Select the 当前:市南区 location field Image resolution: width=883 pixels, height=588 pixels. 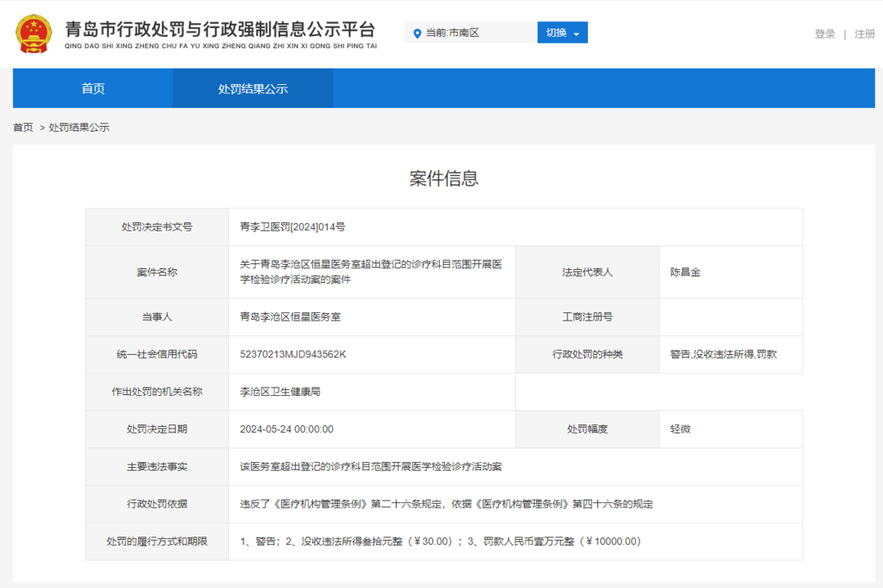[x=471, y=33]
